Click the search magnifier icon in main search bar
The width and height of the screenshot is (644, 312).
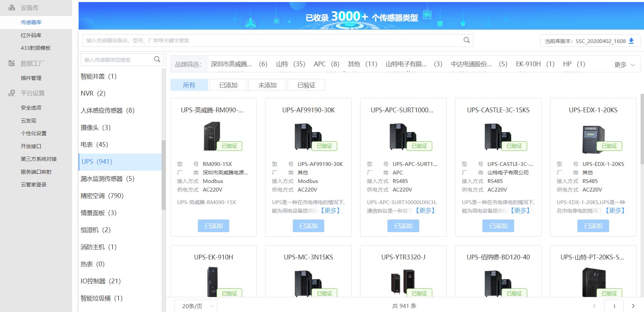466,40
